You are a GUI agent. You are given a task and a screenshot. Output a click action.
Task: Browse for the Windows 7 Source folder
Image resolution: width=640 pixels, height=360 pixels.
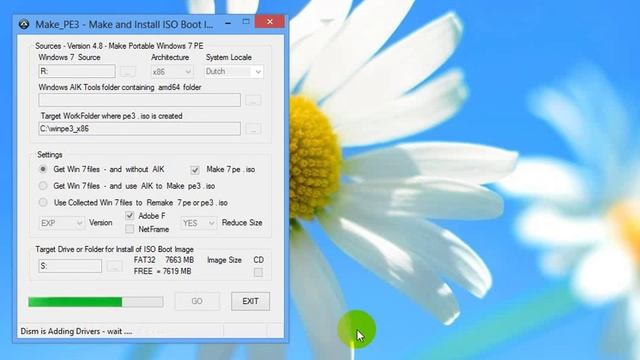tap(128, 72)
